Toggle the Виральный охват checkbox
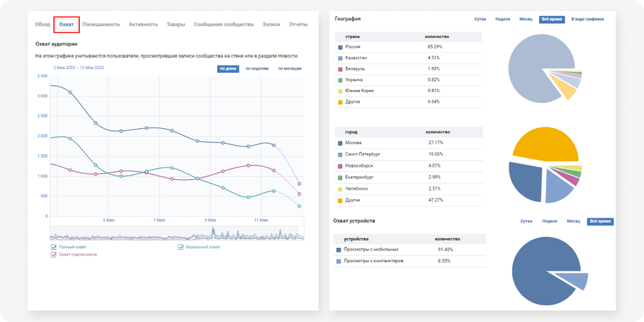The width and height of the screenshot is (644, 322). click(182, 247)
